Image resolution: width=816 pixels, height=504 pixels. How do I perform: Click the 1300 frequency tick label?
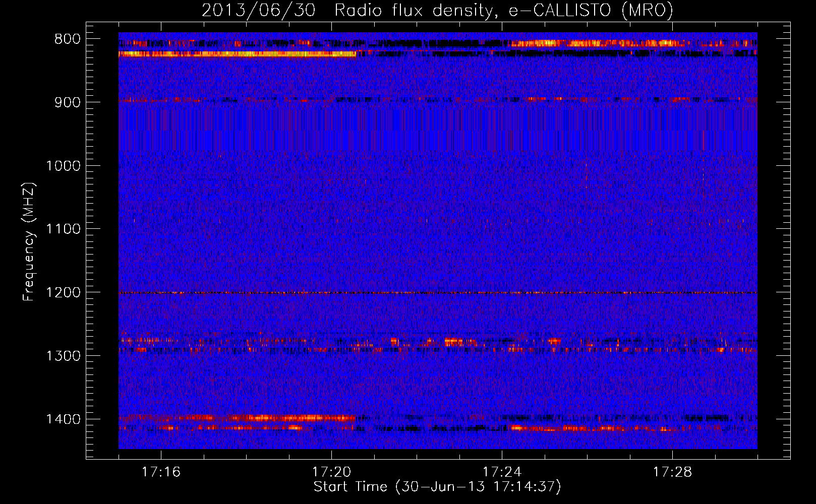click(63, 356)
